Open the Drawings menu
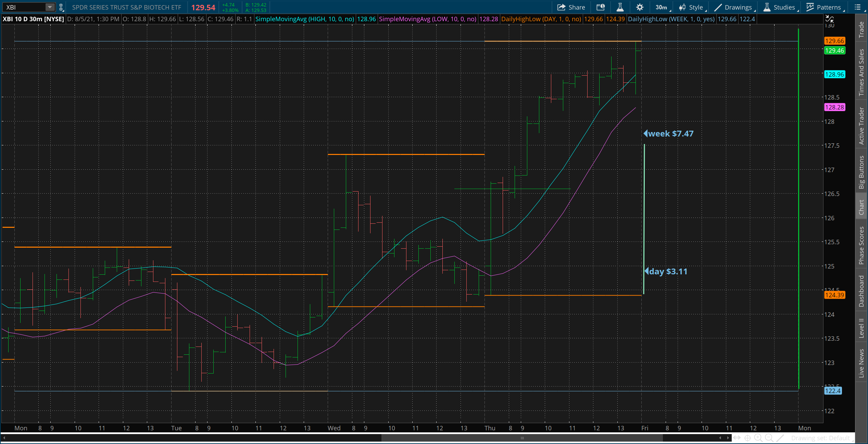868x444 pixels. point(734,7)
